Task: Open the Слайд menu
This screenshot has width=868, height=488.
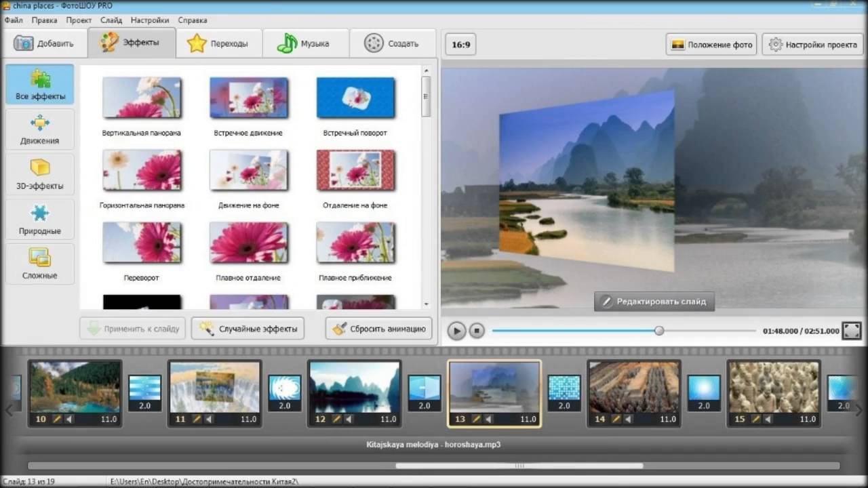Action: tap(111, 20)
